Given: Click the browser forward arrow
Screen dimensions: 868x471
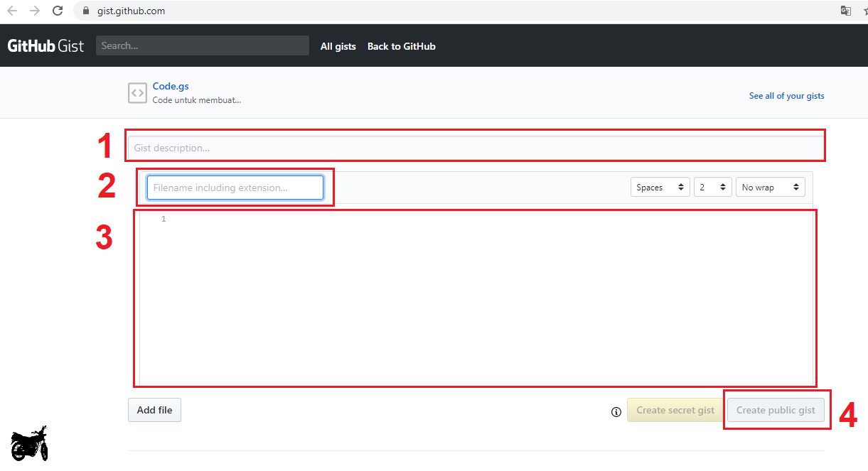Looking at the screenshot, I should pyautogui.click(x=35, y=11).
